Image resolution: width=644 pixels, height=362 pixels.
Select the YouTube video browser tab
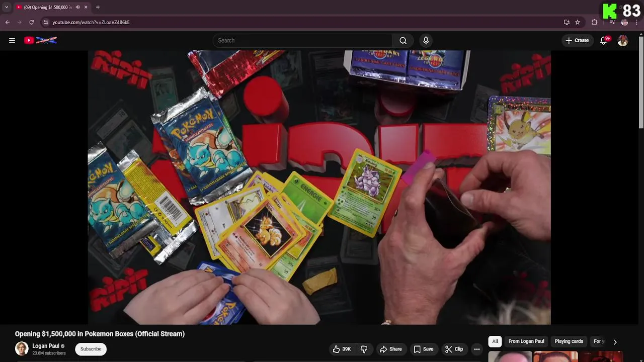click(x=52, y=7)
